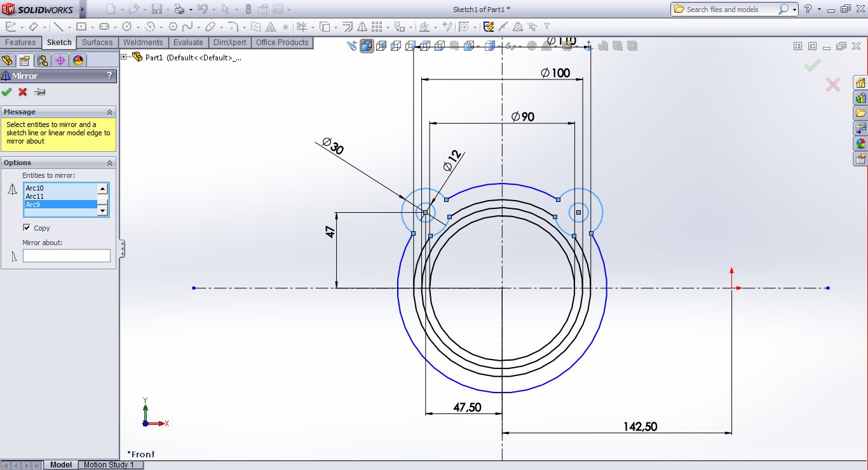The height and width of the screenshot is (470, 868).
Task: Open the ConfigurationManager tab icon
Action: click(x=43, y=60)
